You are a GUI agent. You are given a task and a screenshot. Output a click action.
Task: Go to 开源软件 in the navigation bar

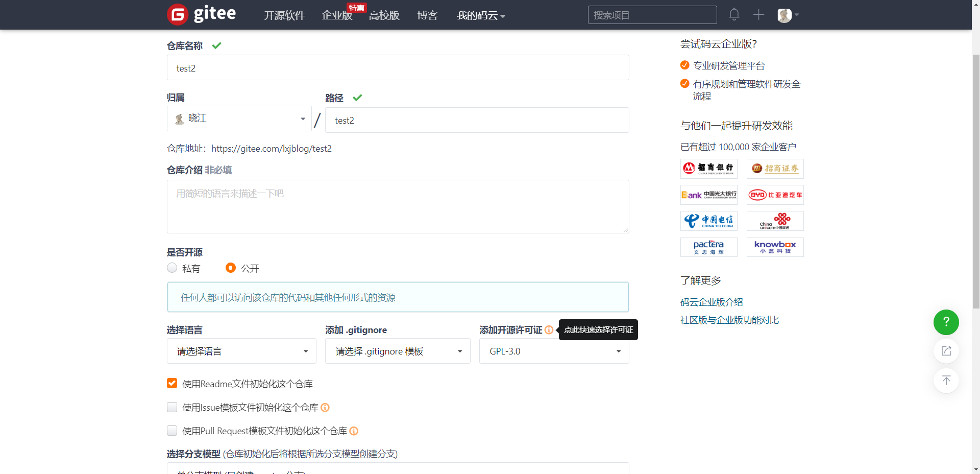click(284, 16)
